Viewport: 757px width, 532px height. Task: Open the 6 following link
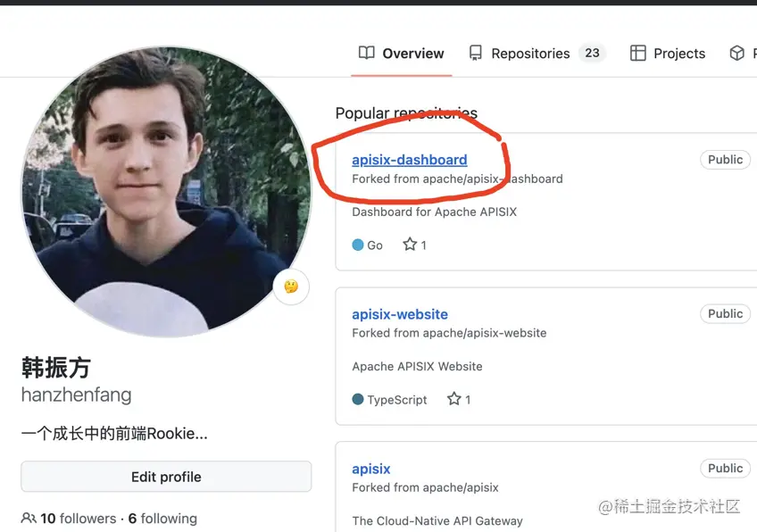click(x=162, y=519)
